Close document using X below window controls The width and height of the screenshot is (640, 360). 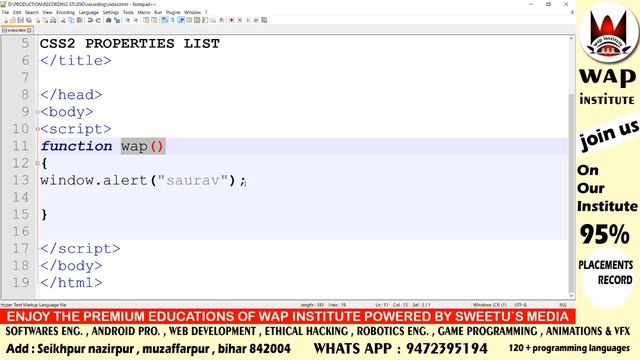coord(572,13)
